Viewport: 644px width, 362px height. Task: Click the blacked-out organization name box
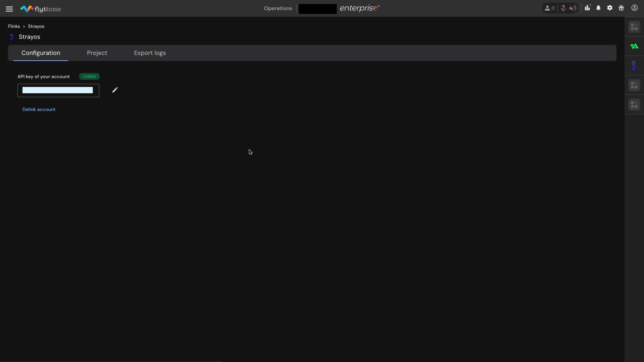click(318, 9)
